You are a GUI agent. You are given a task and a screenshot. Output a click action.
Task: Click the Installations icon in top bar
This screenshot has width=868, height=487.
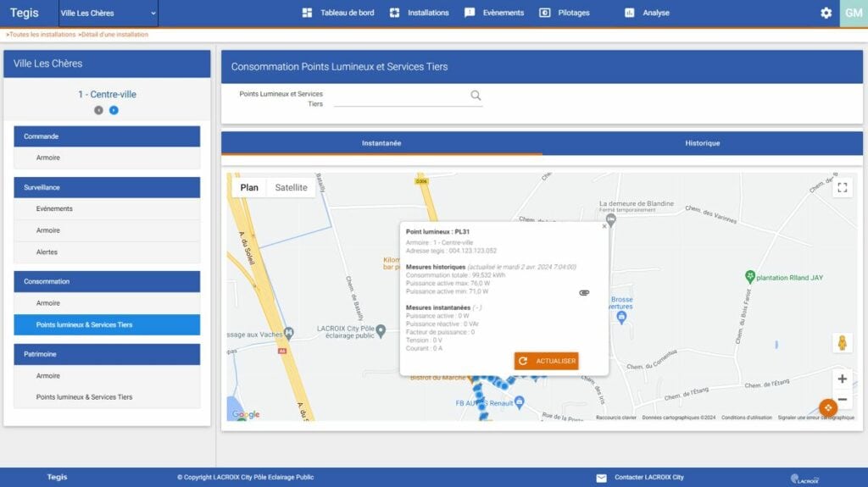394,13
